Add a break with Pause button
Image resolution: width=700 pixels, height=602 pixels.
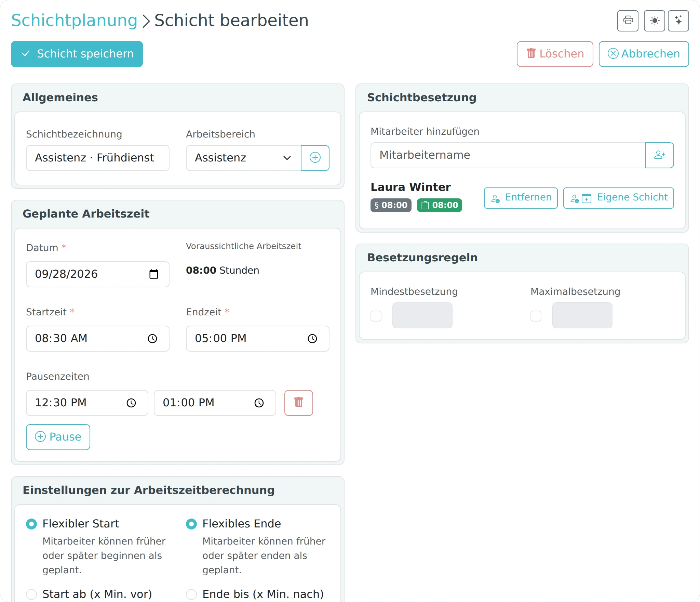pos(58,437)
